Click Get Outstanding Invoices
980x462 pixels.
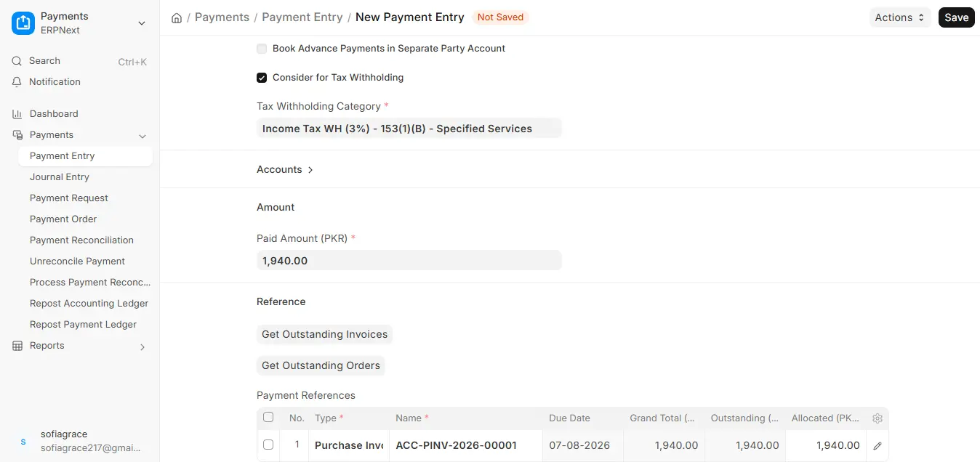click(324, 334)
